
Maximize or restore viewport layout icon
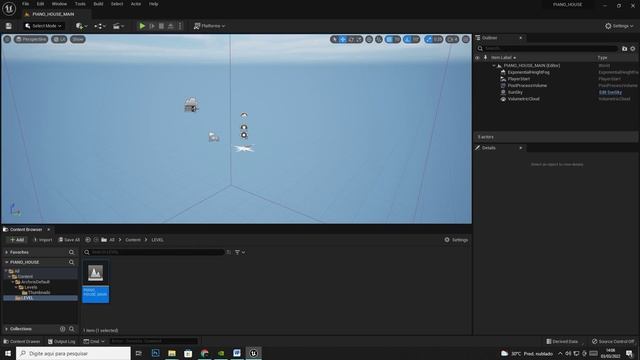(466, 39)
